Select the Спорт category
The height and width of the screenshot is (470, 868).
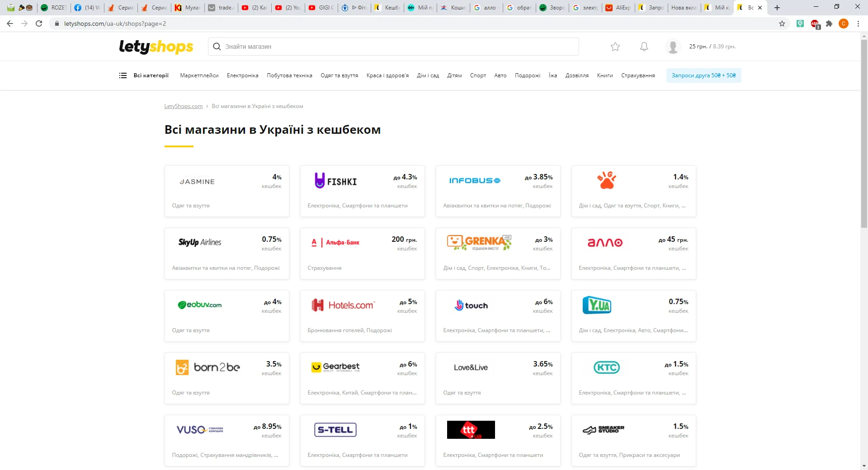pos(478,75)
